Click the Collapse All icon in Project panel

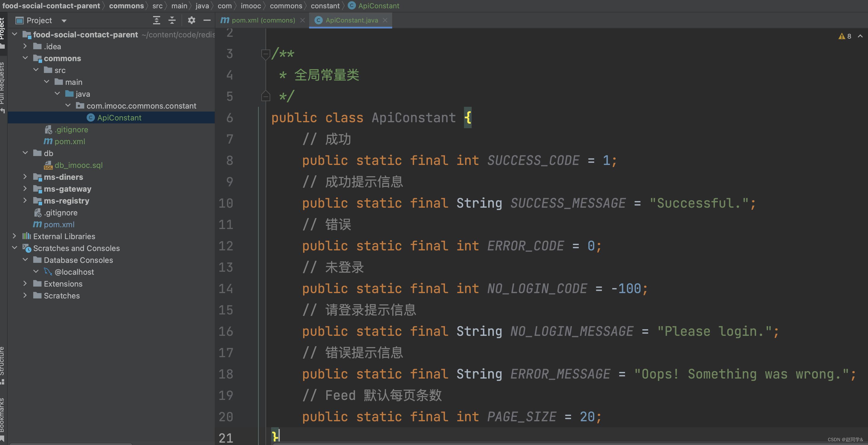172,20
